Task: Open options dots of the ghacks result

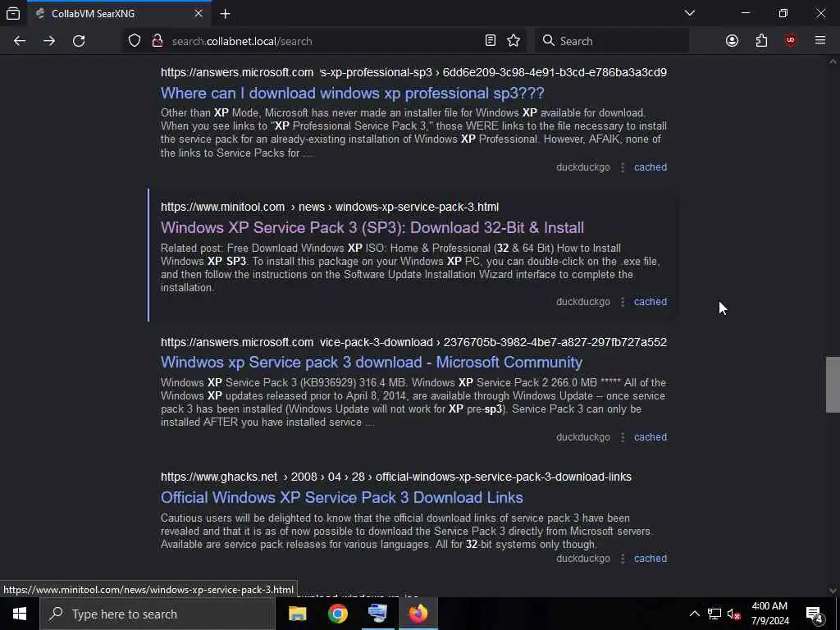Action: tap(622, 558)
